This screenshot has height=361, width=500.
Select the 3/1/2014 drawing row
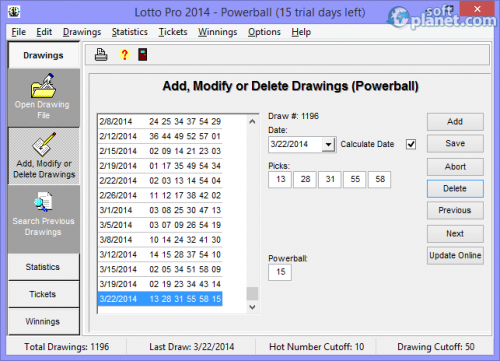(160, 210)
